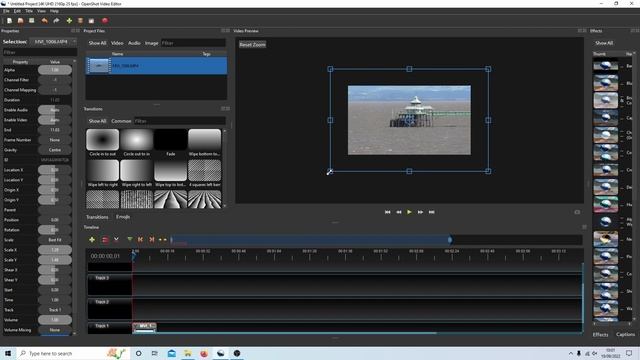Show Common transitions only

pyautogui.click(x=121, y=121)
